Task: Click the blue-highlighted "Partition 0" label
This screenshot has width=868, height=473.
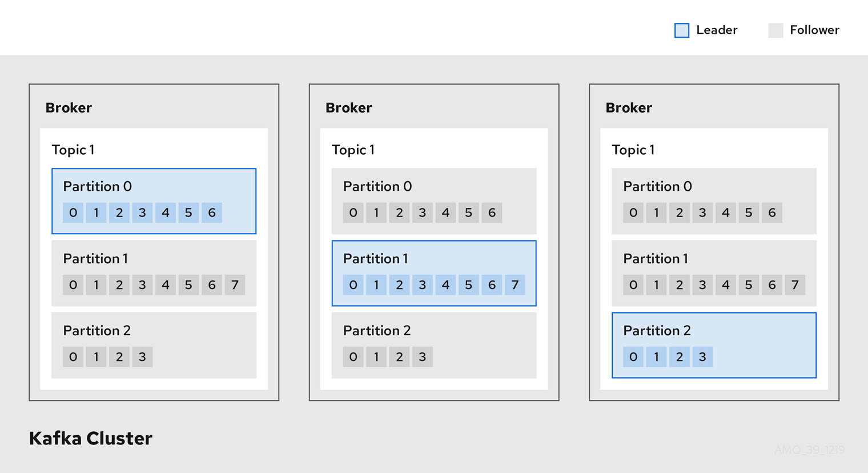Action: [x=97, y=187]
